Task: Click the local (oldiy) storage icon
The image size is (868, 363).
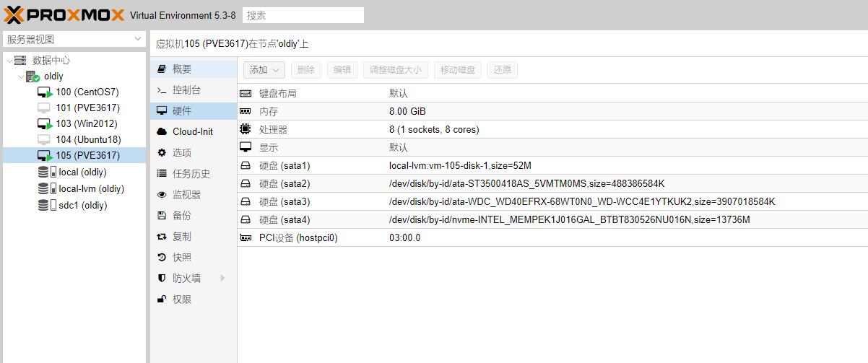Action: (x=47, y=172)
